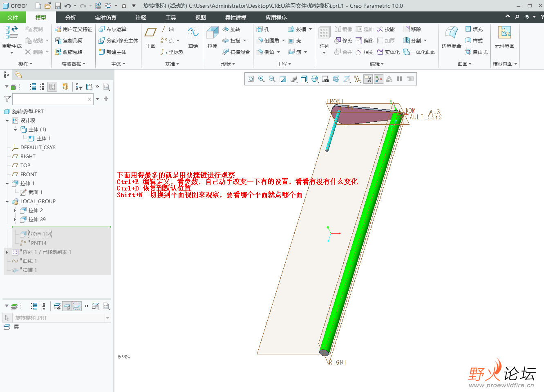Click the Extrude (拉伸) tool

click(212, 38)
